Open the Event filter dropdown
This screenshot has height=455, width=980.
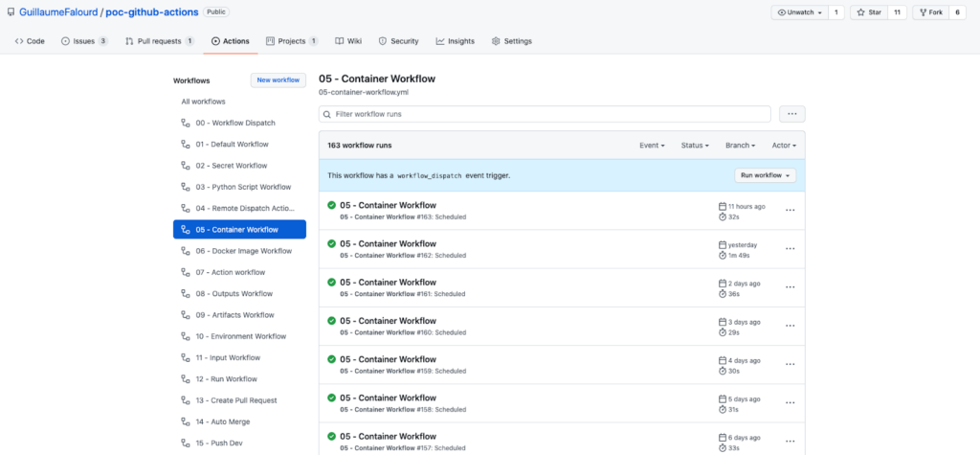(652, 146)
